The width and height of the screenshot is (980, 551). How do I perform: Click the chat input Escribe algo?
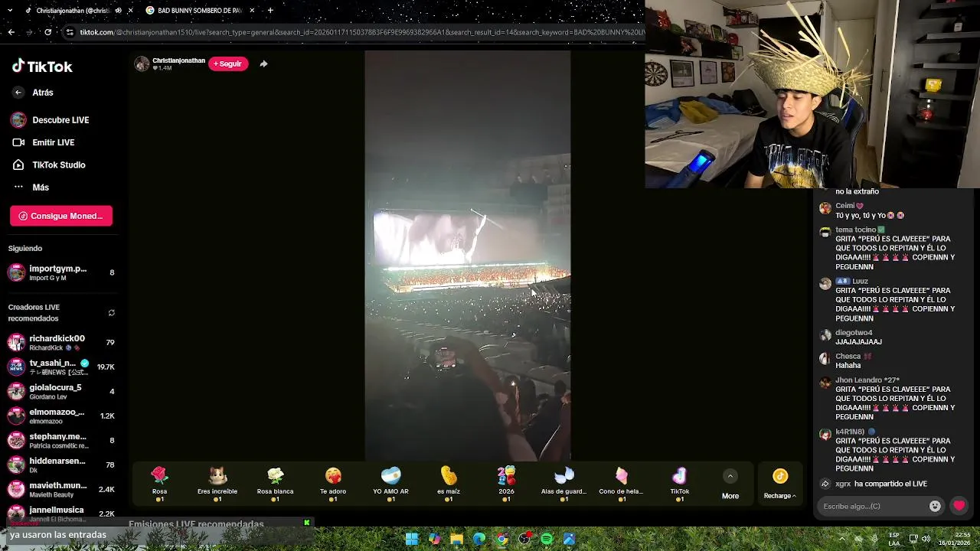(x=873, y=506)
